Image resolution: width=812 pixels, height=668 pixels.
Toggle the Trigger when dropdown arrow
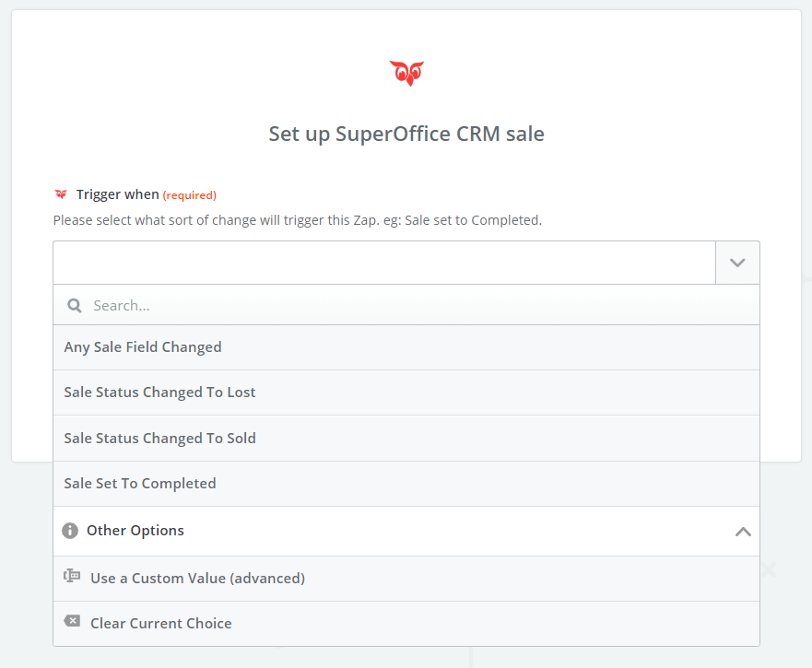pyautogui.click(x=737, y=263)
